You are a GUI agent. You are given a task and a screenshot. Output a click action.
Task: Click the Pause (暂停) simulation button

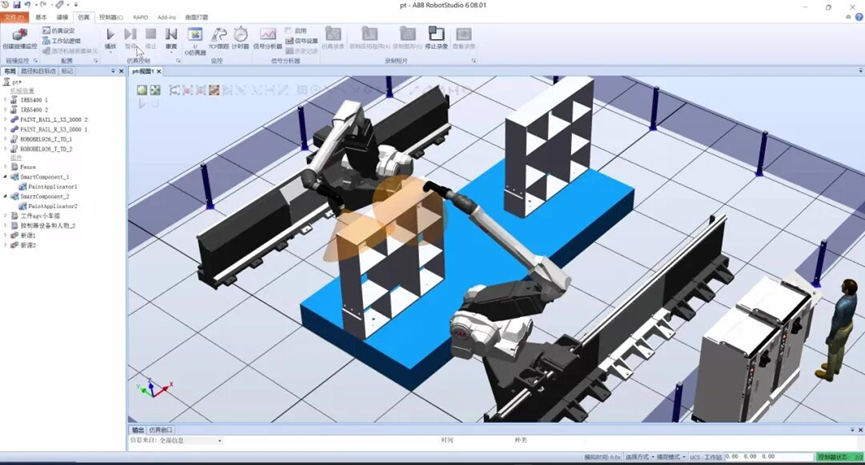click(130, 39)
